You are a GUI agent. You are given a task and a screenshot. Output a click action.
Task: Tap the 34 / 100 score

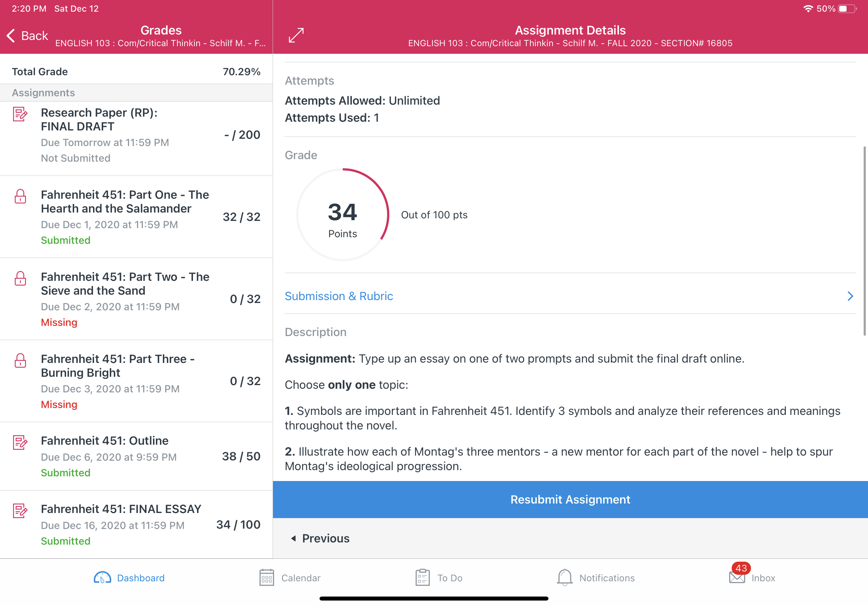coord(238,524)
